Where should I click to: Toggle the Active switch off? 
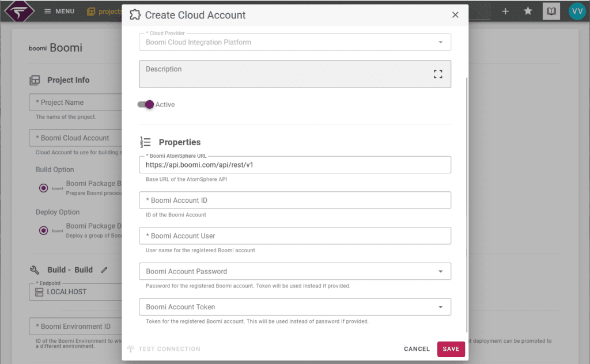click(146, 104)
